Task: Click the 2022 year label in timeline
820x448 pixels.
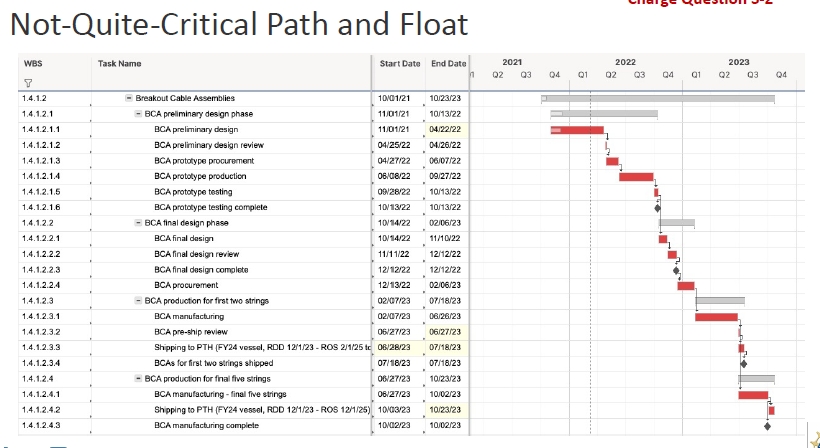Action: point(625,62)
